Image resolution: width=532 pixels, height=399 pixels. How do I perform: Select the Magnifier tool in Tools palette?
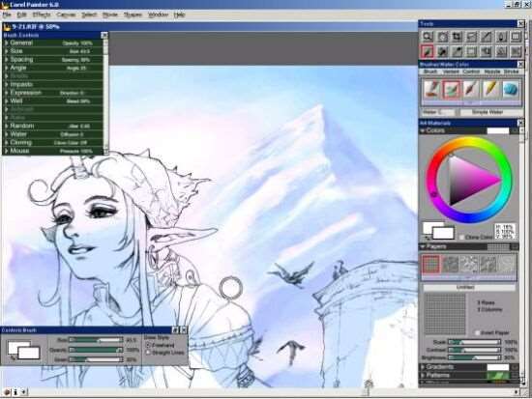pyautogui.click(x=428, y=37)
